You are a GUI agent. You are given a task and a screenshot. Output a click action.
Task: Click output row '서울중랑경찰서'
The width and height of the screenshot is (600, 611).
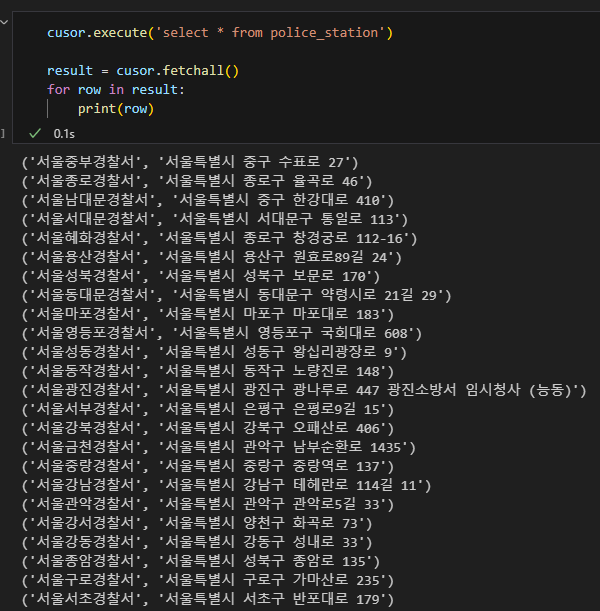pyautogui.click(x=208, y=466)
